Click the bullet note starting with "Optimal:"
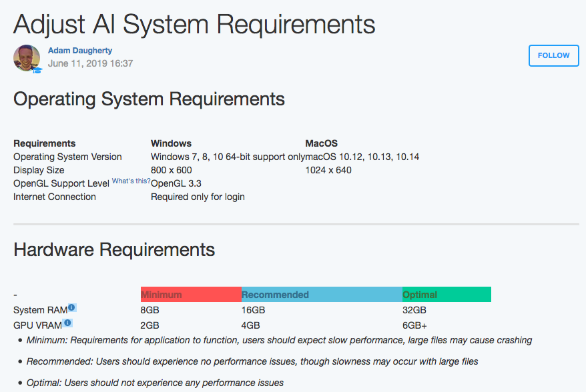The width and height of the screenshot is (586, 392). (x=155, y=383)
